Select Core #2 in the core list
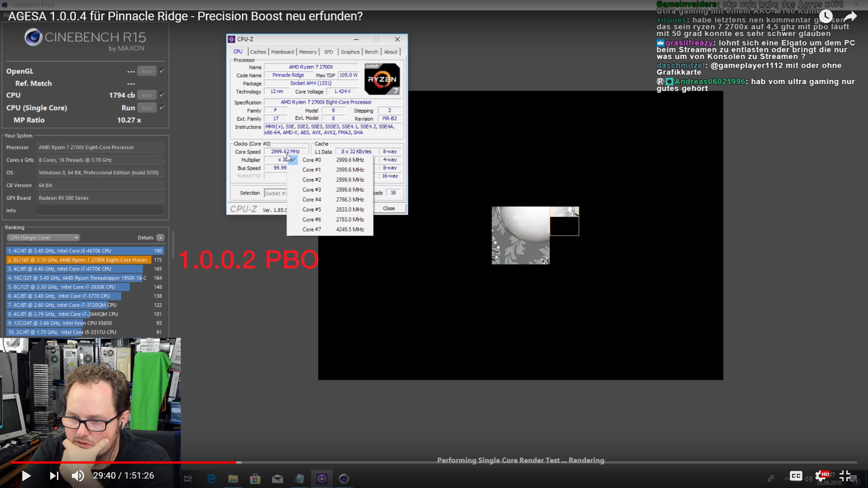This screenshot has width=868, height=488. [x=330, y=180]
